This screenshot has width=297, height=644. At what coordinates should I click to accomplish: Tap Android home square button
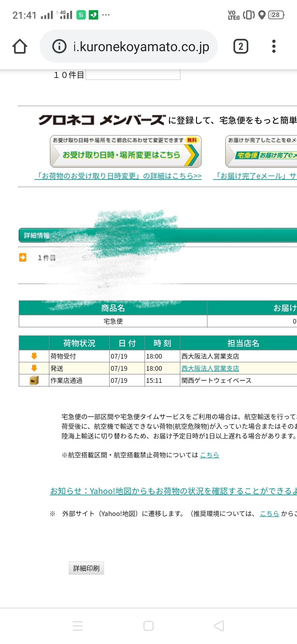[148, 626]
